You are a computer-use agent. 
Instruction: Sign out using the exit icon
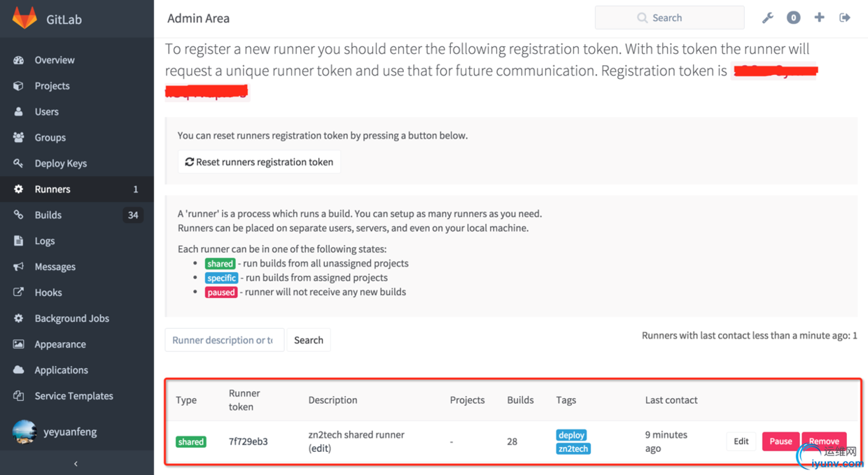coord(845,17)
